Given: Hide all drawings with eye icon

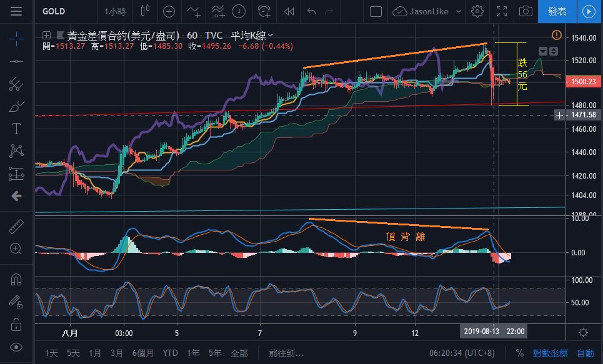Looking at the screenshot, I should pos(16,347).
